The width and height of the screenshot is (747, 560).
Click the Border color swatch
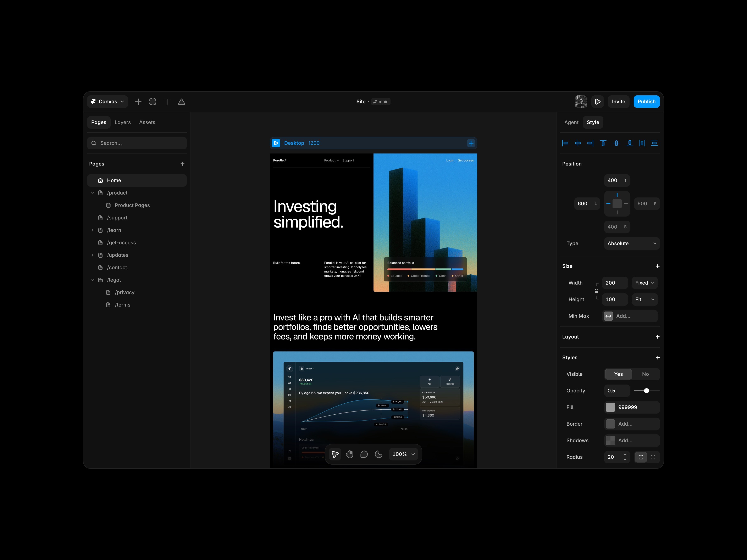point(610,424)
